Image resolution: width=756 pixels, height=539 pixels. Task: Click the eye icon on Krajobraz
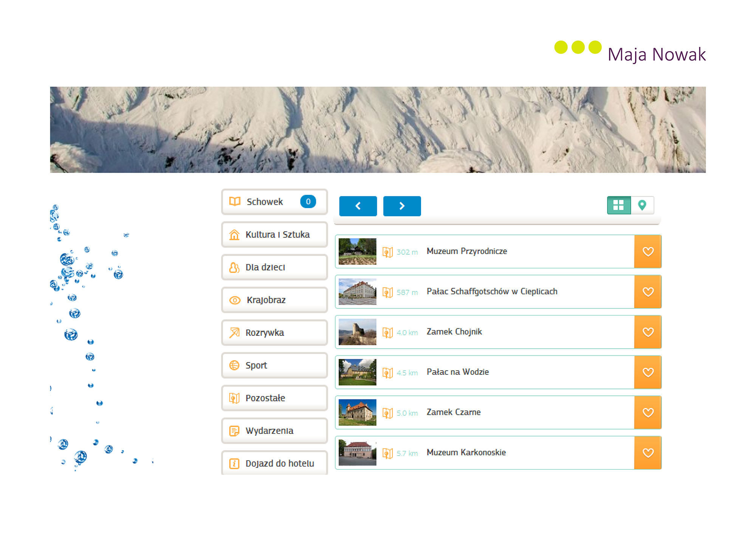[235, 300]
